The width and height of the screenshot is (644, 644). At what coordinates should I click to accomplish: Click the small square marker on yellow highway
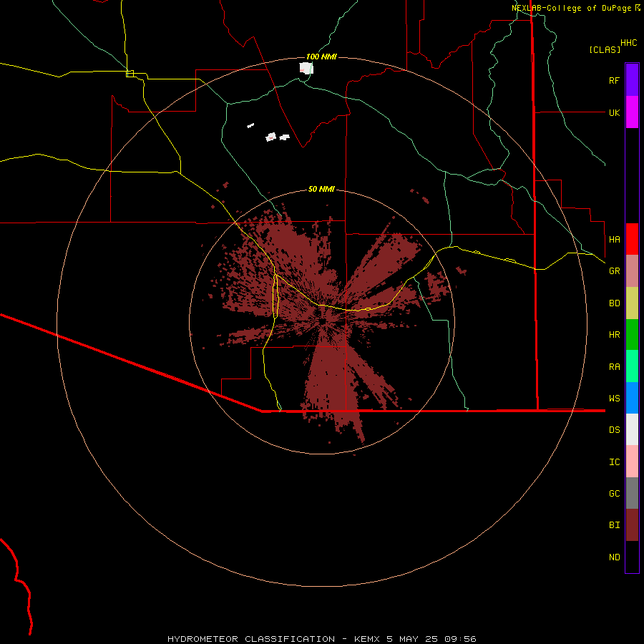coord(130,74)
